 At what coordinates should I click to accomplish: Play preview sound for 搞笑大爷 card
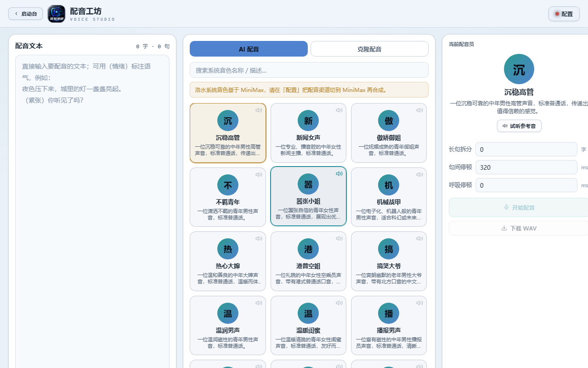[419, 239]
